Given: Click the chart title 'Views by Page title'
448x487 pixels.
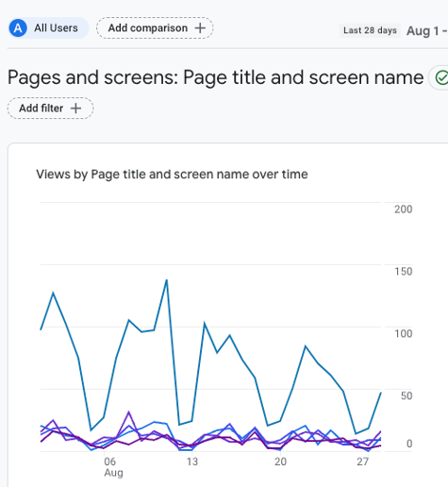Looking at the screenshot, I should coord(172,175).
